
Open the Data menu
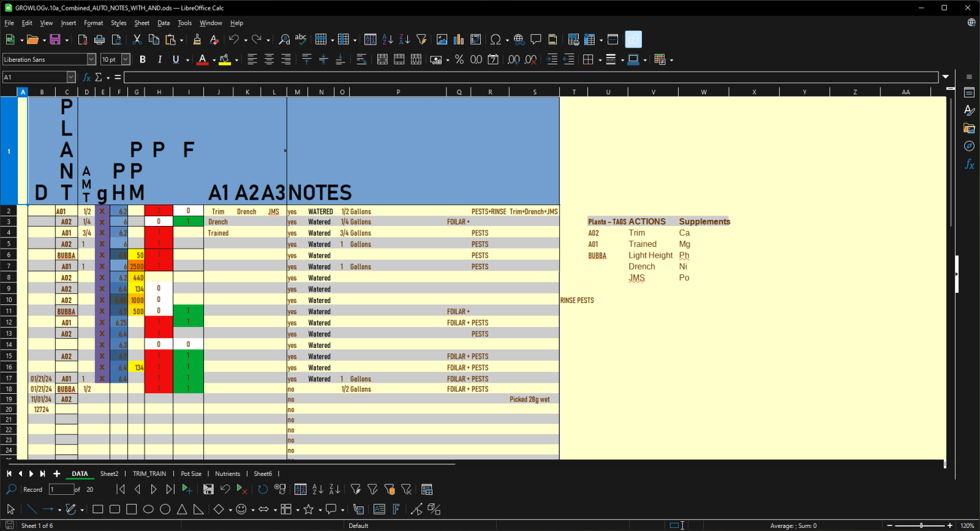(x=164, y=23)
